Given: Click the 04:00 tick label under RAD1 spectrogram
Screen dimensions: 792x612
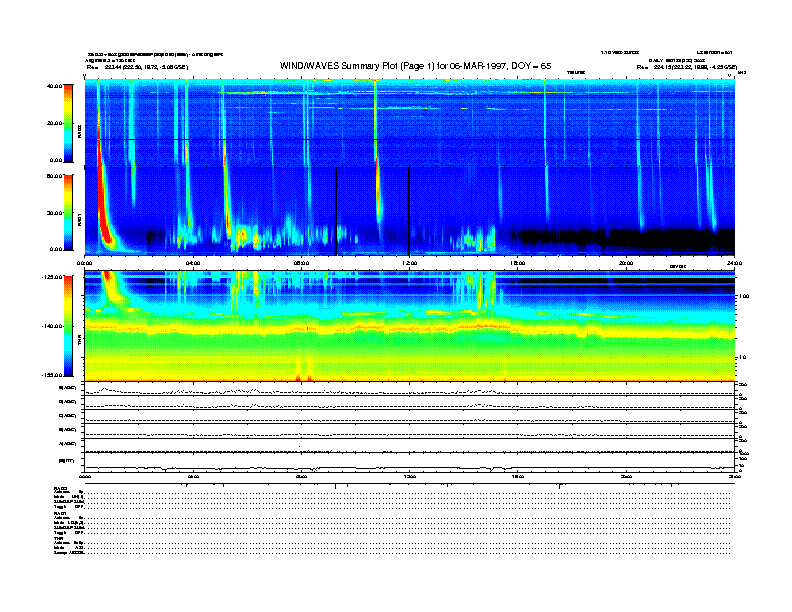Looking at the screenshot, I should tap(193, 263).
